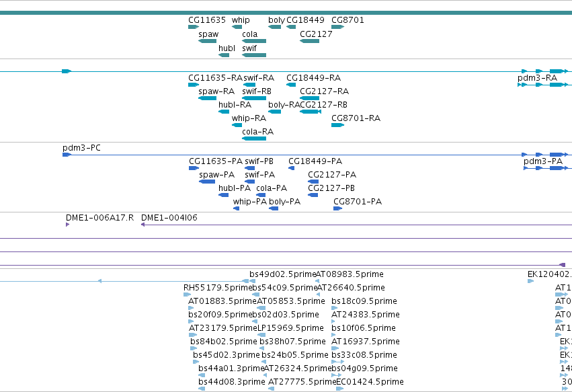Select the CG8701-RA transcript label
The width and height of the screenshot is (572, 392).
tap(356, 118)
